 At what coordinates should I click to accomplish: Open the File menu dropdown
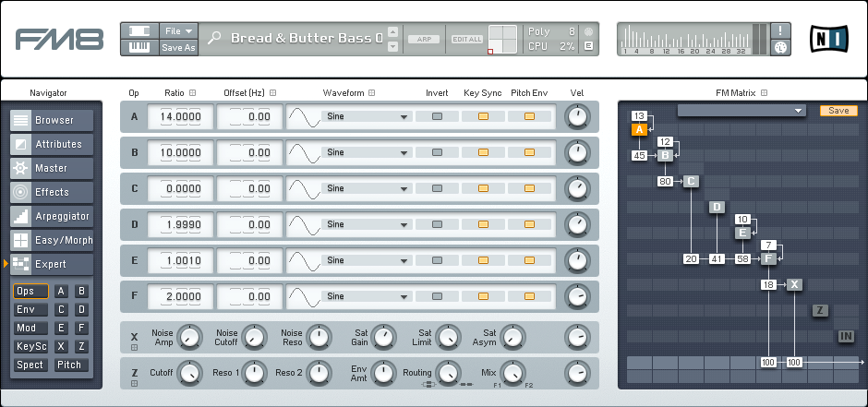(x=178, y=30)
